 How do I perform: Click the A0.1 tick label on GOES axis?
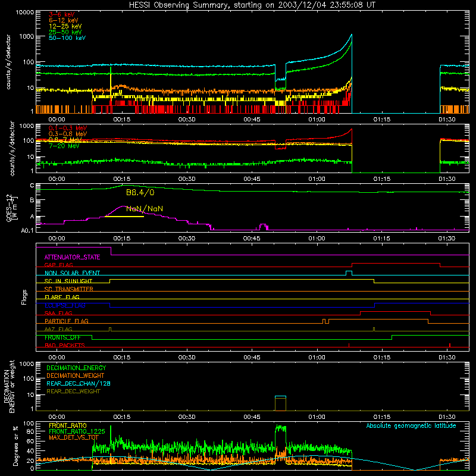(x=27, y=231)
